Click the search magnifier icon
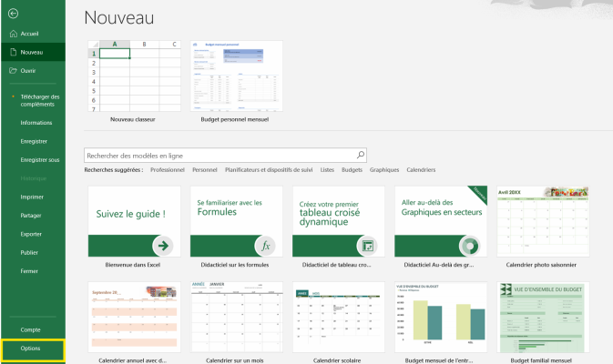The image size is (613, 364). coord(361,155)
